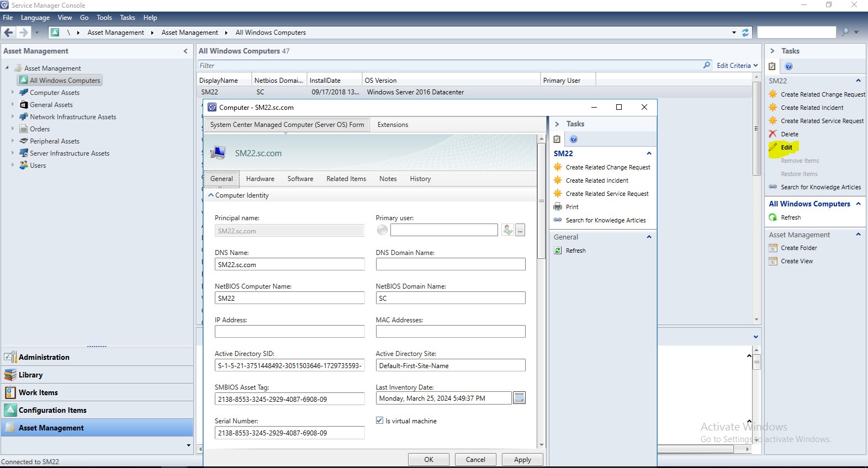Screen dimensions: 868x468
Task: Open help icon in form Tasks pane
Action: click(x=574, y=139)
